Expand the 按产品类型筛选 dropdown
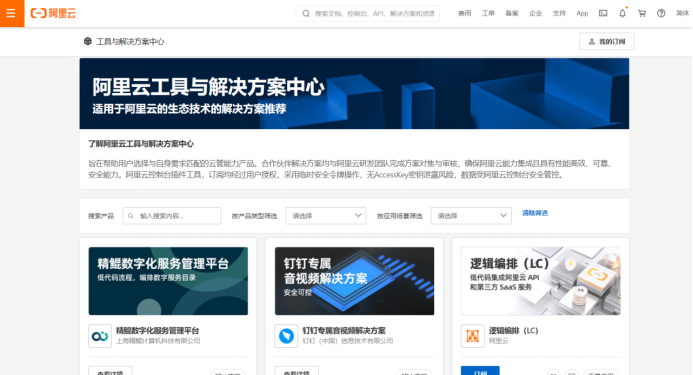693x375 pixels. 326,216
